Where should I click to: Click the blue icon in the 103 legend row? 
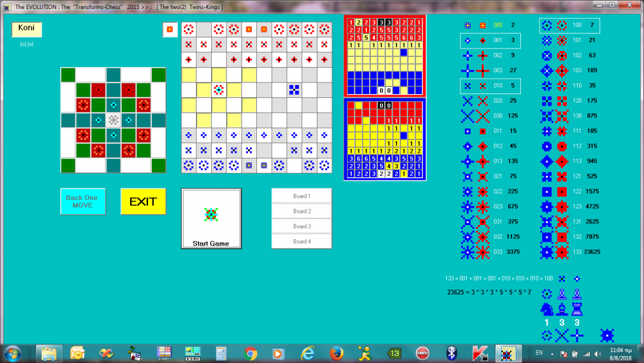tap(547, 71)
